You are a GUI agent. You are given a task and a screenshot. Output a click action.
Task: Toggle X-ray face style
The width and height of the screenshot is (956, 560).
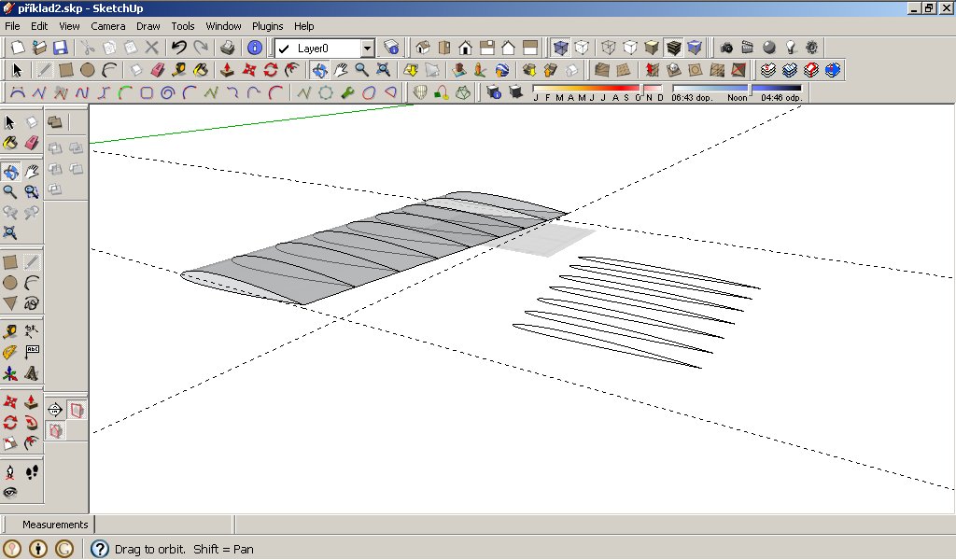[560, 48]
